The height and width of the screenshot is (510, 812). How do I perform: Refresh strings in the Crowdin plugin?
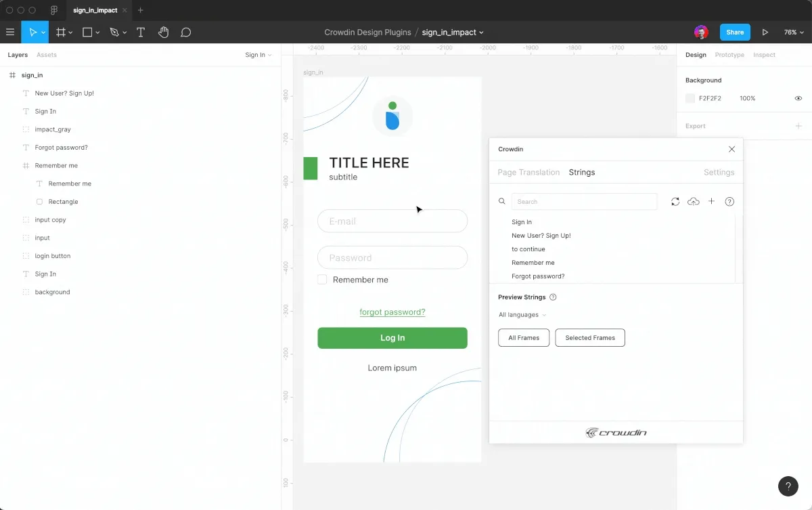(675, 201)
